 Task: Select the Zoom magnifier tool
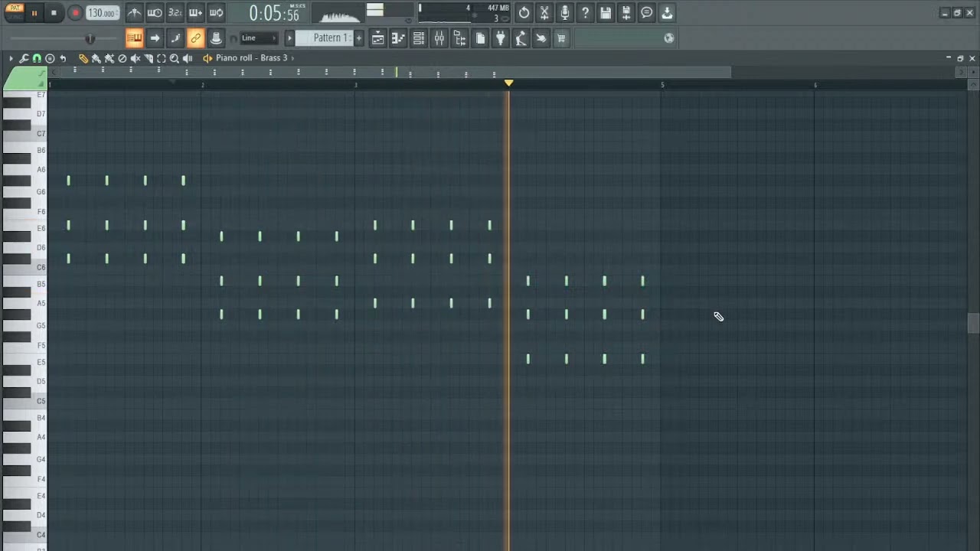174,58
